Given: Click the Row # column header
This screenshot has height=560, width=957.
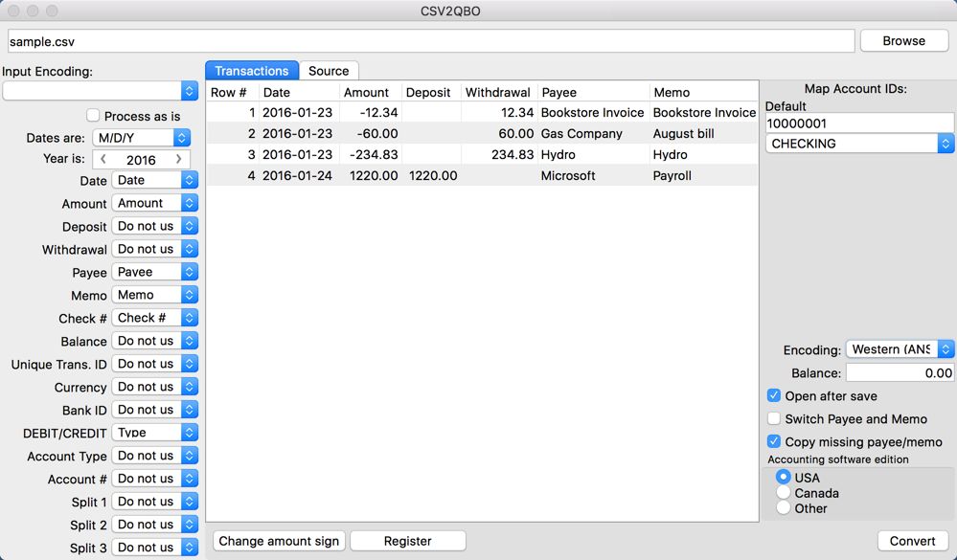Looking at the screenshot, I should click(232, 92).
